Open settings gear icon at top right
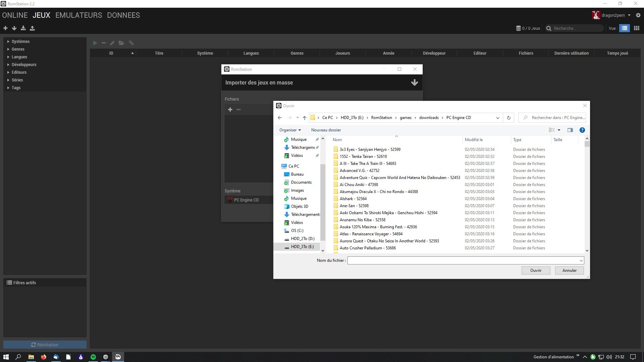The height and width of the screenshot is (362, 644). pyautogui.click(x=638, y=15)
